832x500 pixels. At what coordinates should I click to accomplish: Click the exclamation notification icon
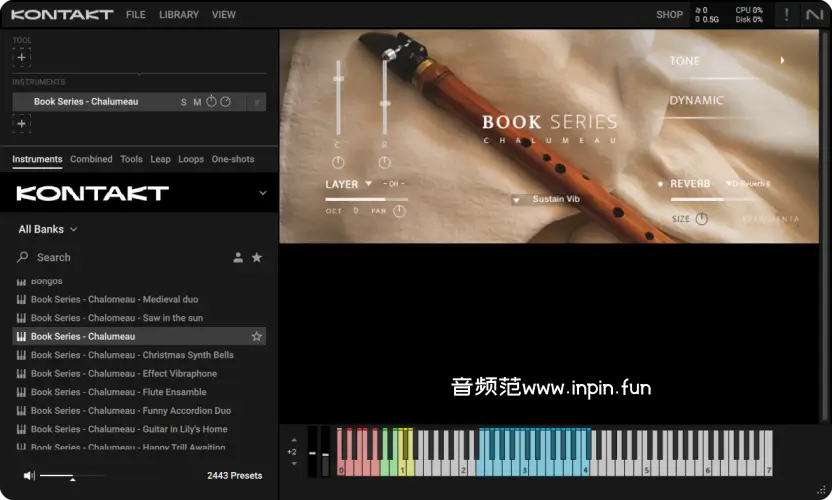click(x=786, y=14)
